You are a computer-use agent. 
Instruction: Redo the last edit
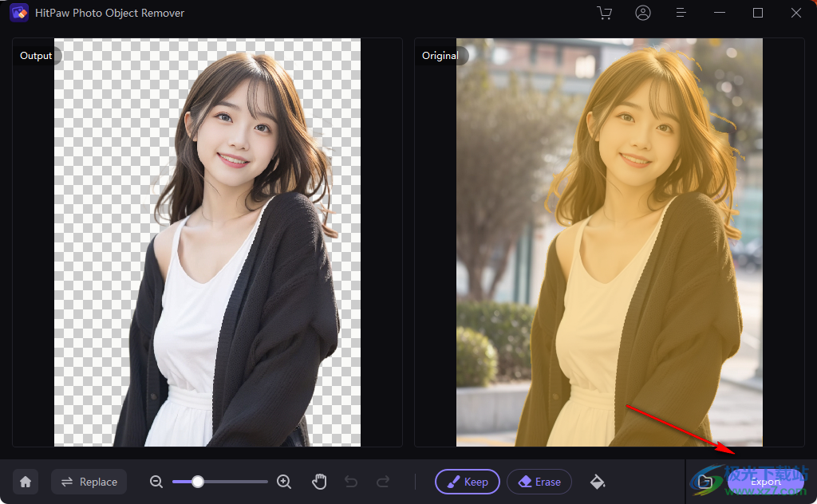coord(383,482)
